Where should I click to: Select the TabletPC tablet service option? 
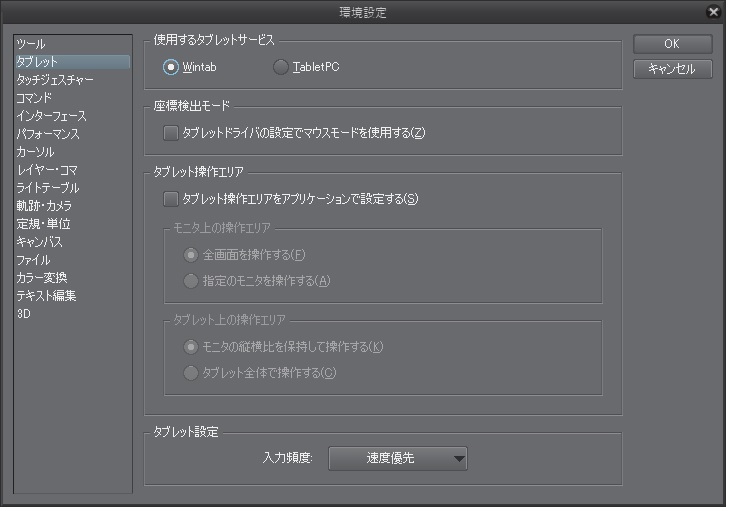(x=281, y=67)
